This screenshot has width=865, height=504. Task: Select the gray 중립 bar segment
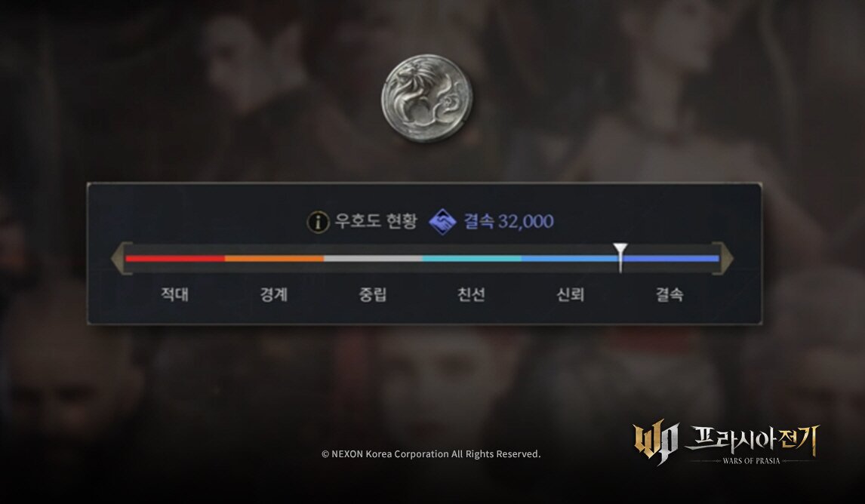point(373,258)
